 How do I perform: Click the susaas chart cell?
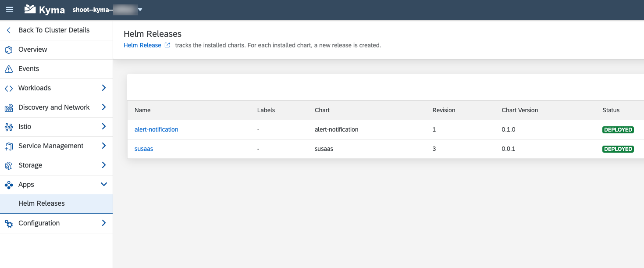tap(324, 149)
